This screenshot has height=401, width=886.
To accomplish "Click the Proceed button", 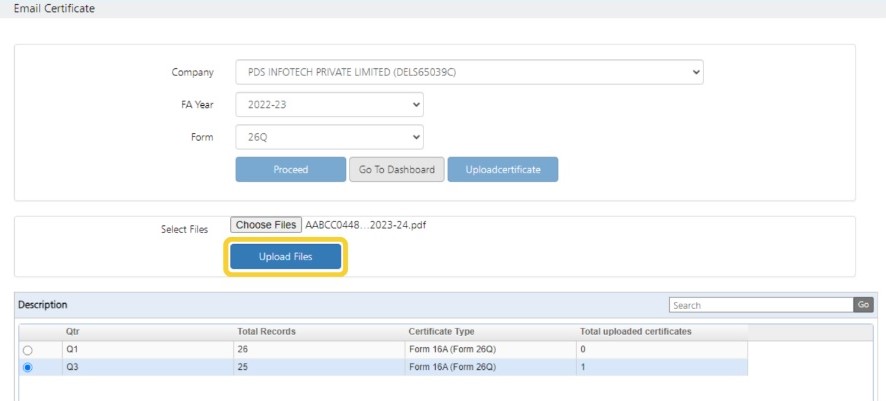I will [290, 169].
